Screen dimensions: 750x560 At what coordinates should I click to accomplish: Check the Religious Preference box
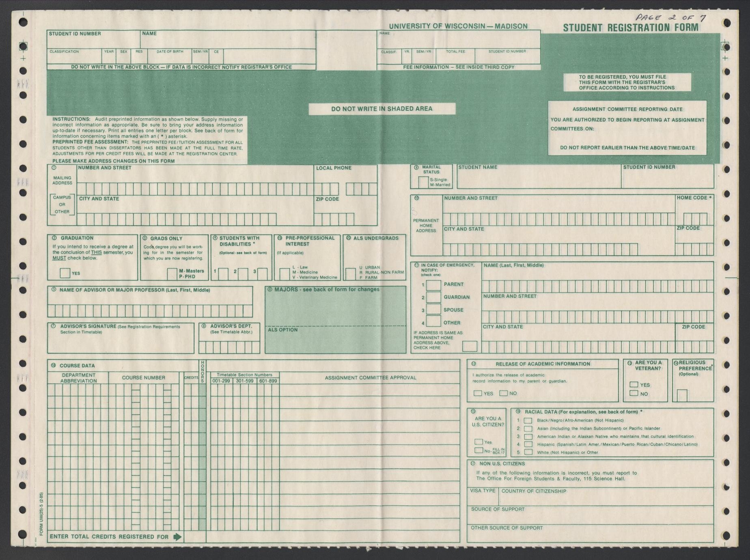[682, 395]
